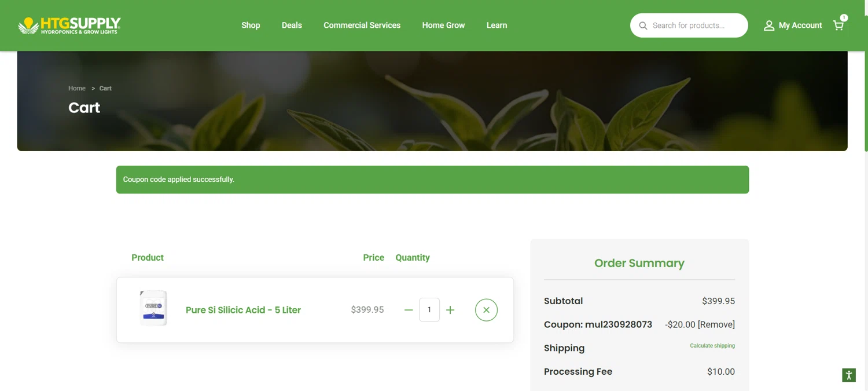Click the Product column header
Viewport: 868px width, 391px height.
click(148, 258)
